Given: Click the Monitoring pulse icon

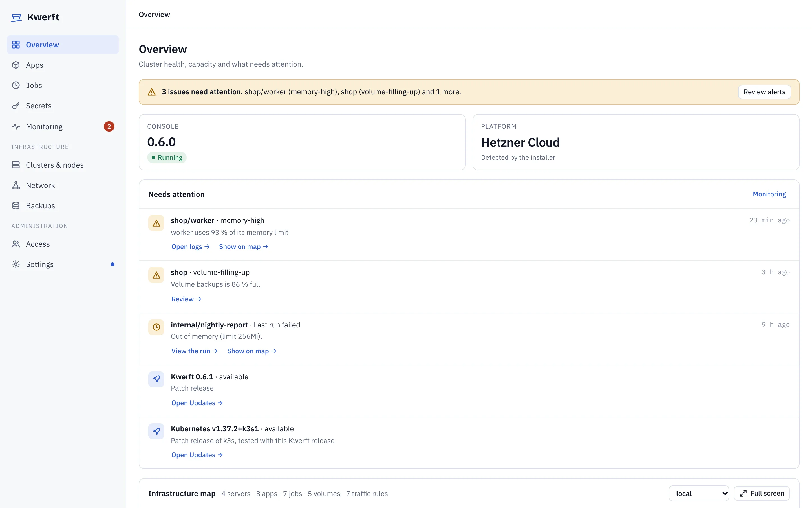Looking at the screenshot, I should click(x=16, y=126).
